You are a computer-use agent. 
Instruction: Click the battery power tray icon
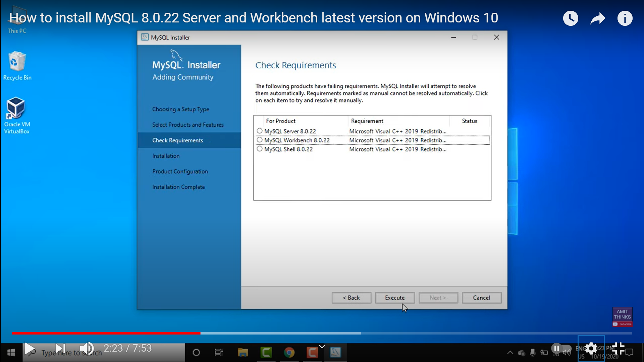544,352
